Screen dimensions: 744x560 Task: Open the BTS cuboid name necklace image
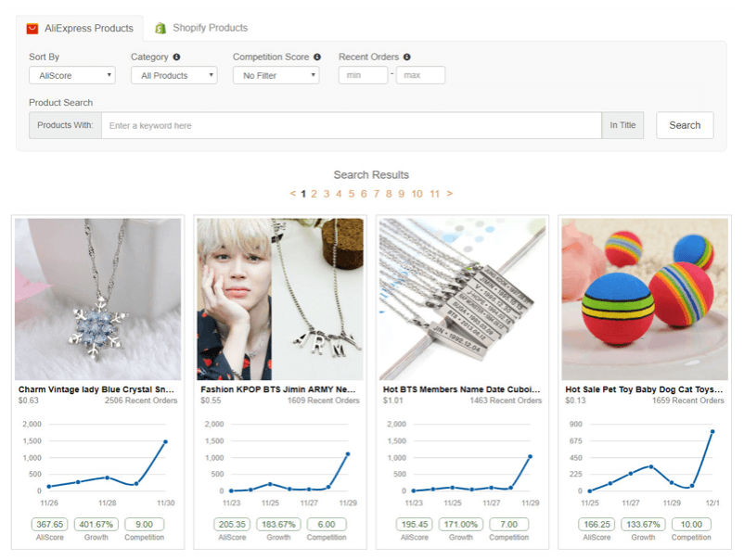[463, 299]
